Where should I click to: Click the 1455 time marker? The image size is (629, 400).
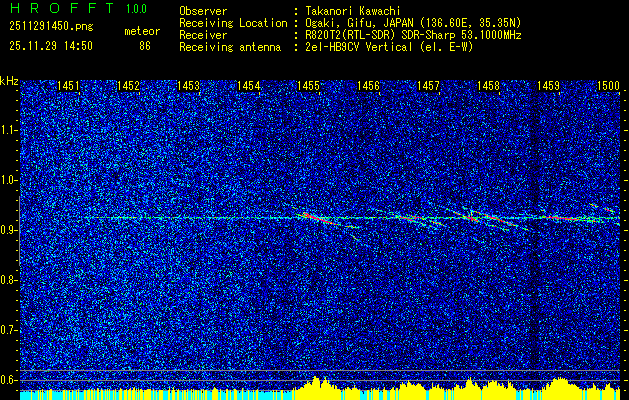[308, 85]
